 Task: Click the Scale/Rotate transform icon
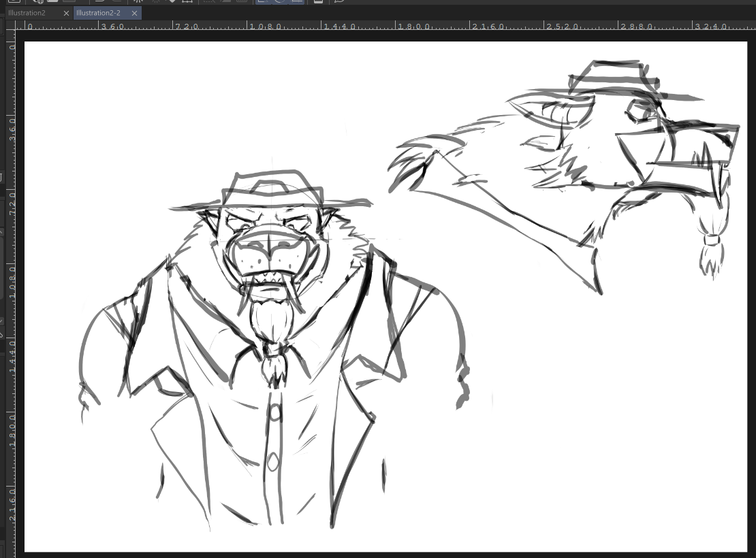187,1
